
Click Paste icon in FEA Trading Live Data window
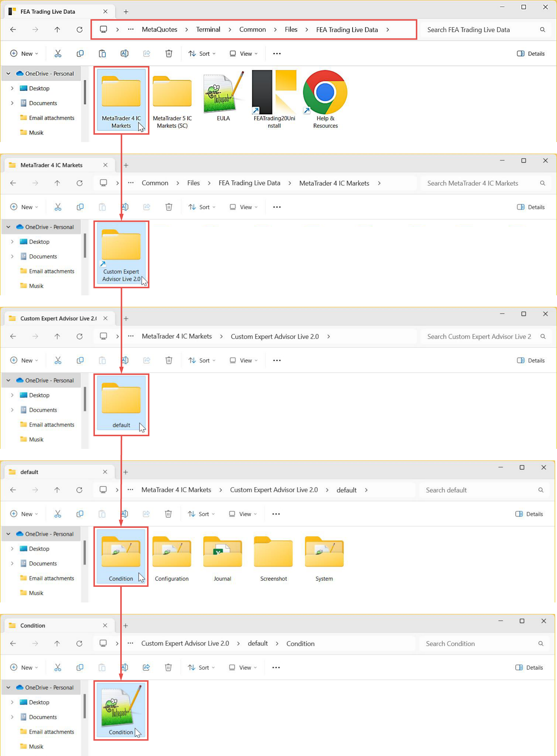(102, 54)
